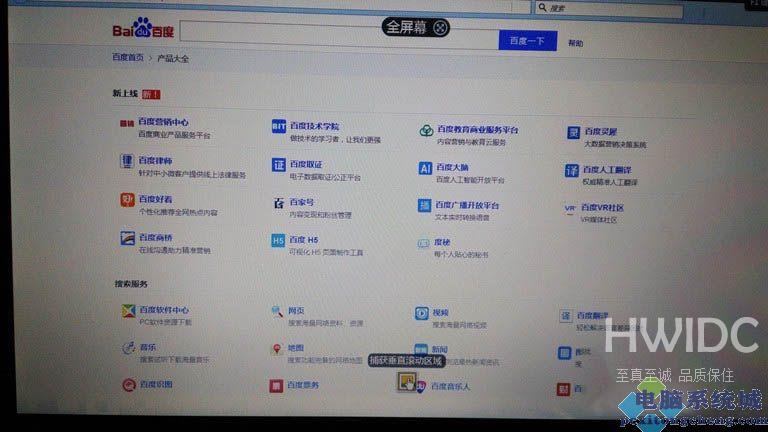This screenshot has width=768, height=432.
Task: Click the 大数据营销决策系统 description text
Action: [615, 144]
